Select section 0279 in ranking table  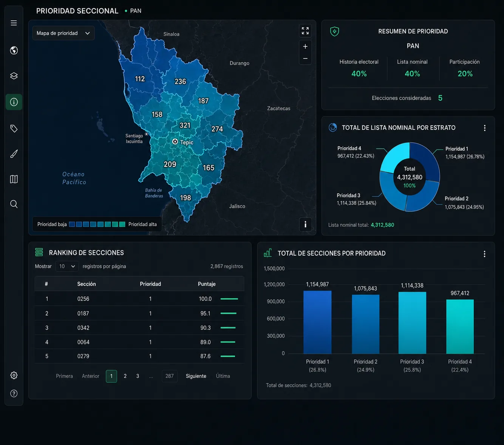pyautogui.click(x=139, y=356)
